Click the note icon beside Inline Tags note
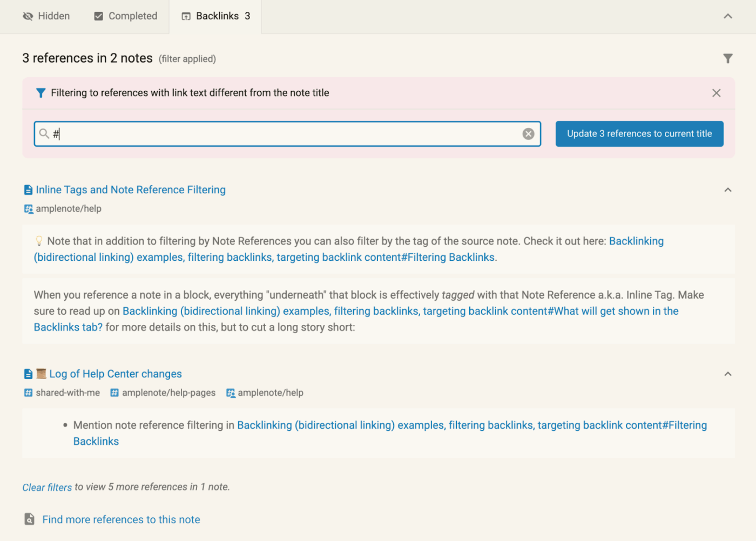 pos(28,190)
